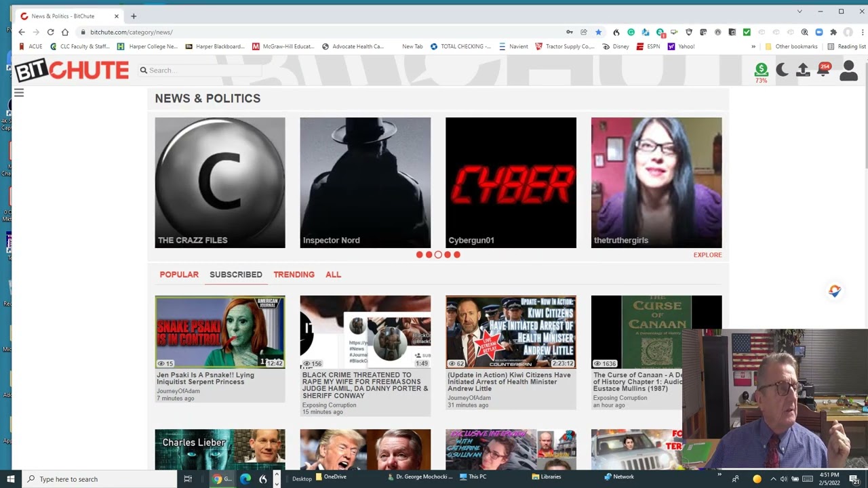The height and width of the screenshot is (488, 868).
Task: Open the Kiwi Citizens video thumbnail
Action: click(x=511, y=332)
